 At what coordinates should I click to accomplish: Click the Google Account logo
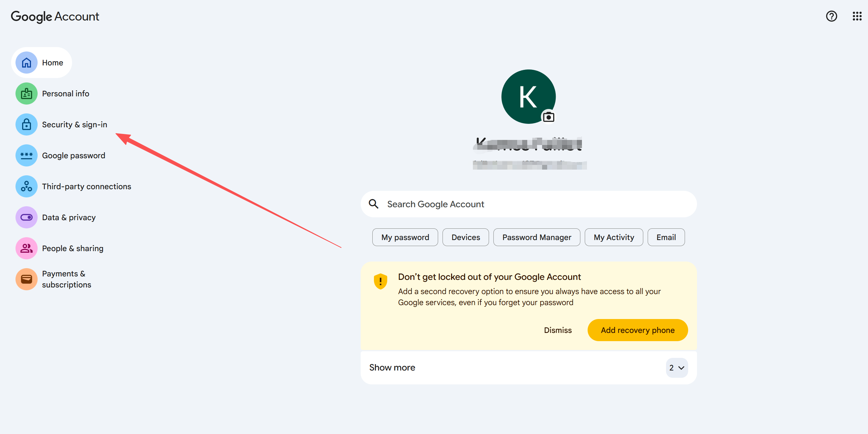point(55,16)
